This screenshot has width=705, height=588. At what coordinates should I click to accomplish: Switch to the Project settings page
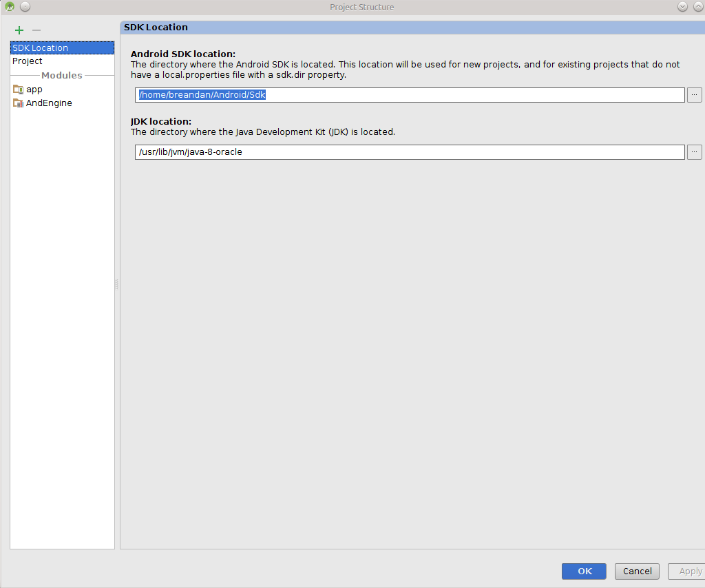(x=28, y=61)
